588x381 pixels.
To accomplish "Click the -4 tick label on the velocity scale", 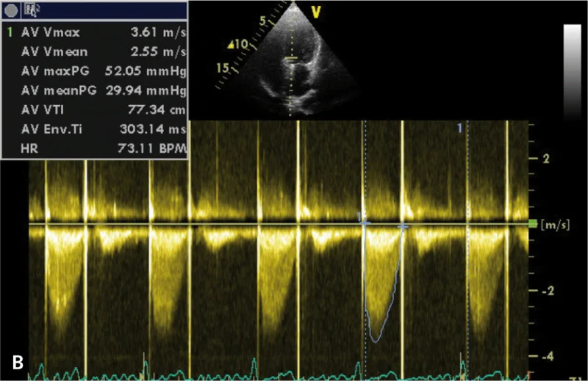I will 548,356.
